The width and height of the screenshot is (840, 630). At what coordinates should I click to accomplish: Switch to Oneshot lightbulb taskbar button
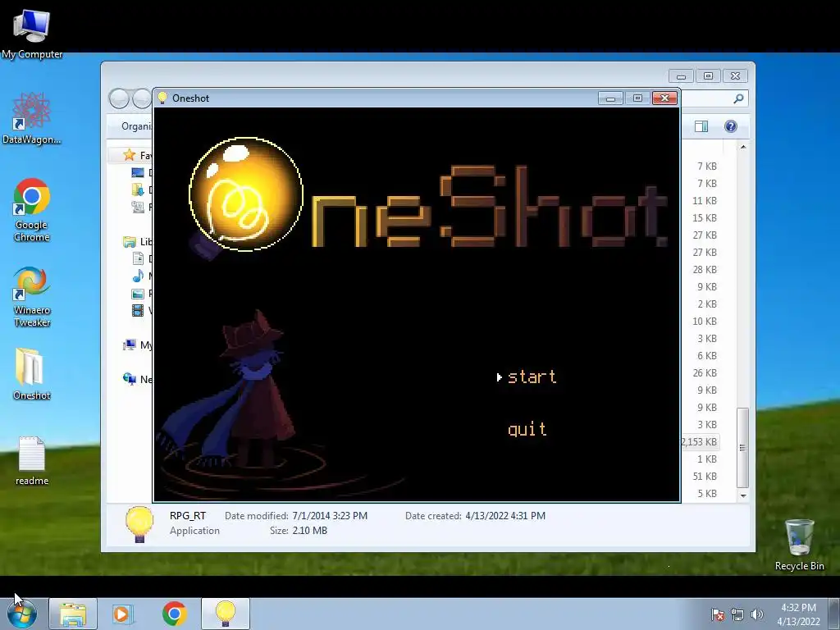point(226,614)
